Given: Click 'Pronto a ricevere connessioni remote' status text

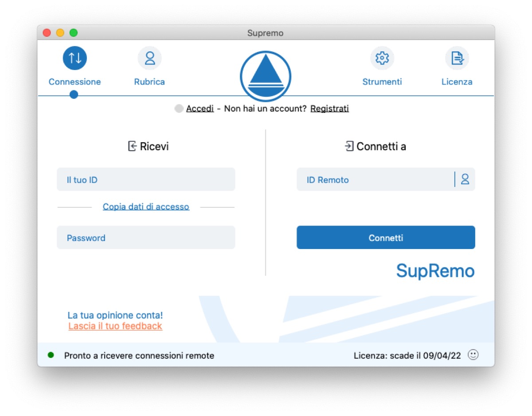Looking at the screenshot, I should pyautogui.click(x=139, y=355).
